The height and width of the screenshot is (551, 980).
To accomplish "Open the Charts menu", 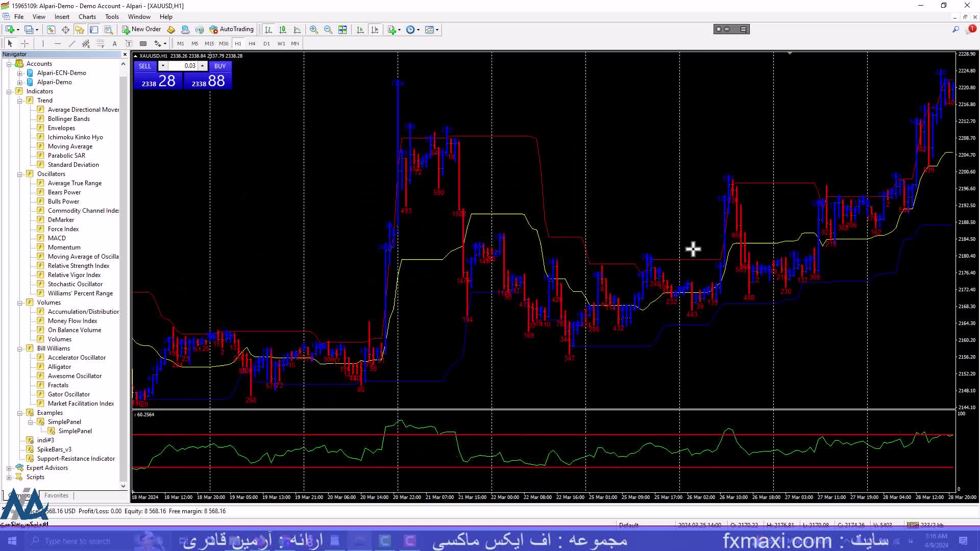I will [x=87, y=17].
